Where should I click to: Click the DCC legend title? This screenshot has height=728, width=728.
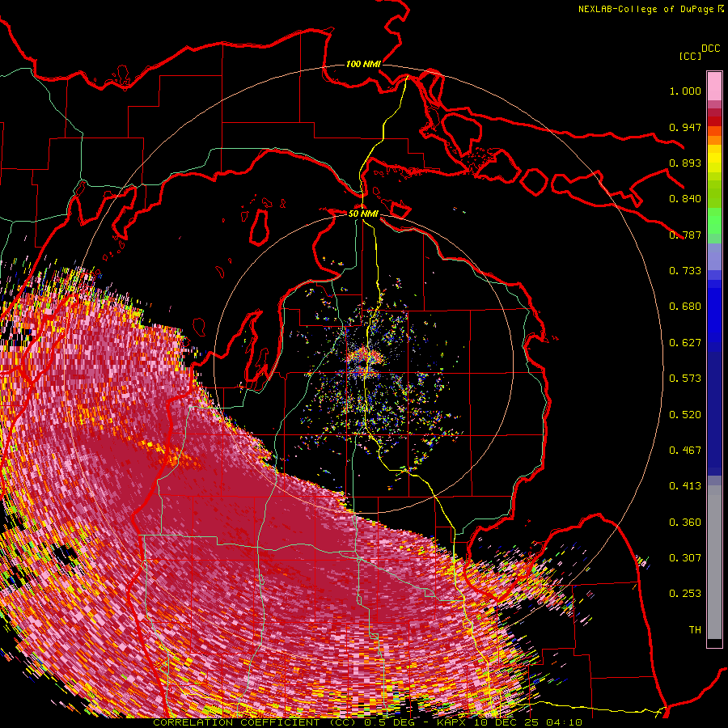click(710, 49)
